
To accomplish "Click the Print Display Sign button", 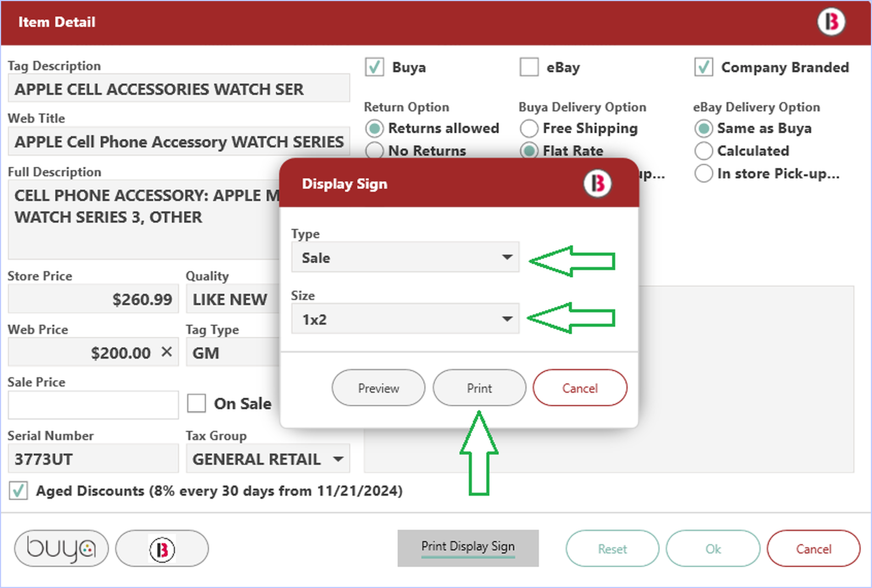I will click(x=468, y=547).
